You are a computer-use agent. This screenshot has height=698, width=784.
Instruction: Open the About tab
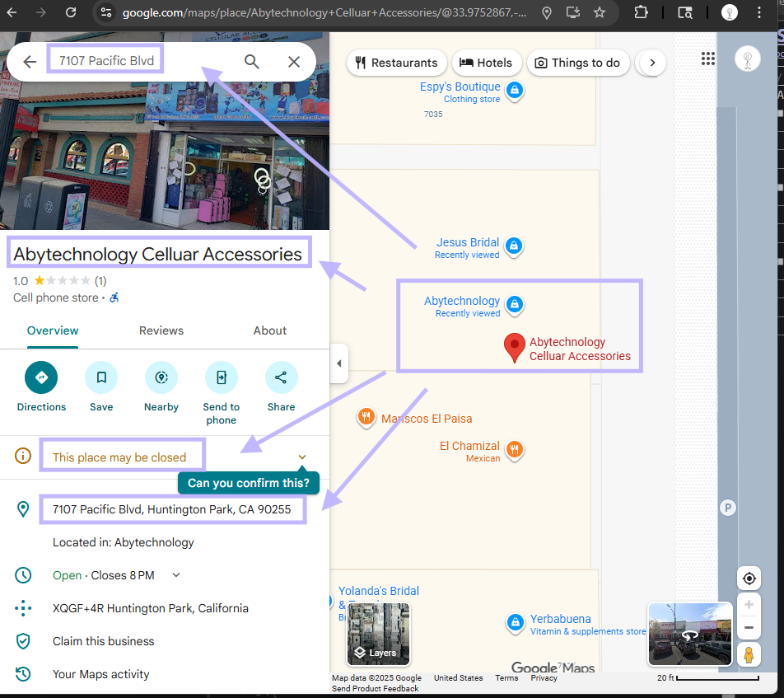pos(269,330)
